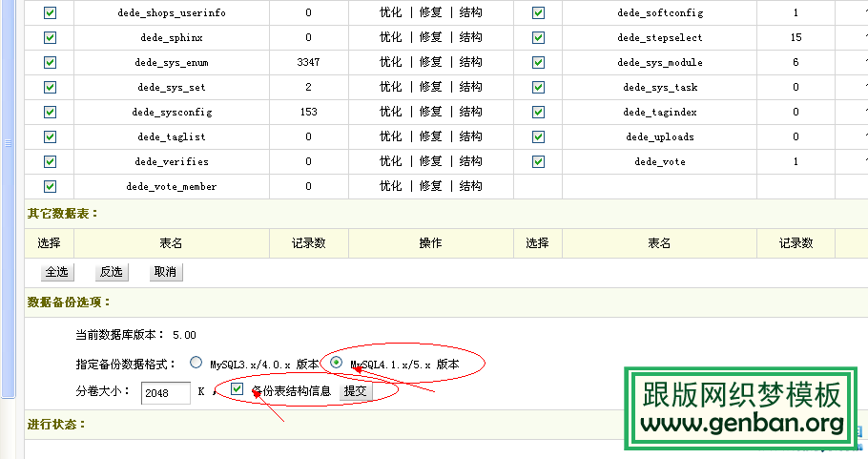The width and height of the screenshot is (868, 459).
Task: Toggle the dede_vote checkbox
Action: 538,161
